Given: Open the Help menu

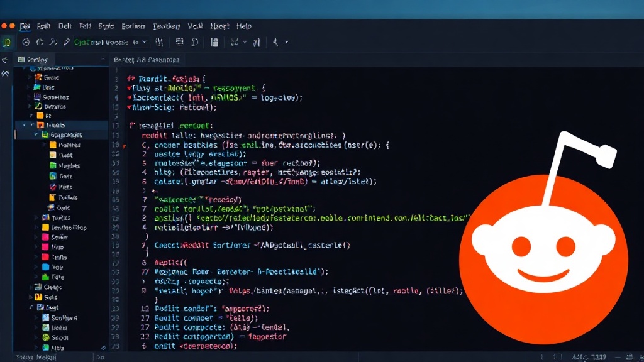Looking at the screenshot, I should [x=243, y=26].
